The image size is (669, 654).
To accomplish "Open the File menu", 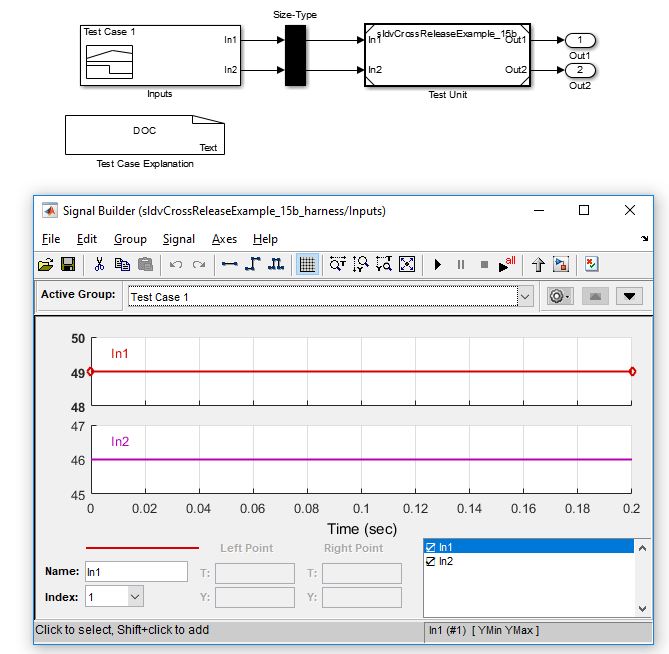I will coord(51,239).
